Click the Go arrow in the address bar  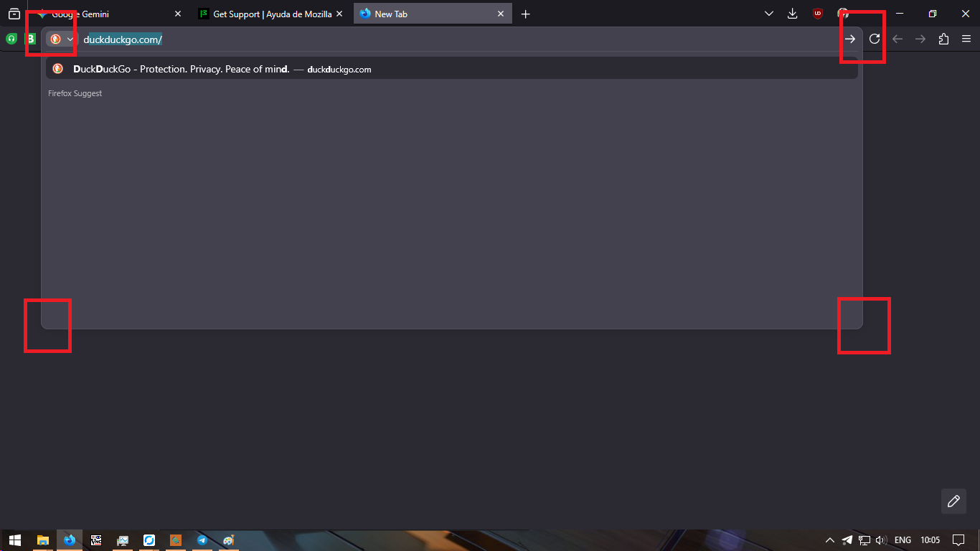coord(849,39)
